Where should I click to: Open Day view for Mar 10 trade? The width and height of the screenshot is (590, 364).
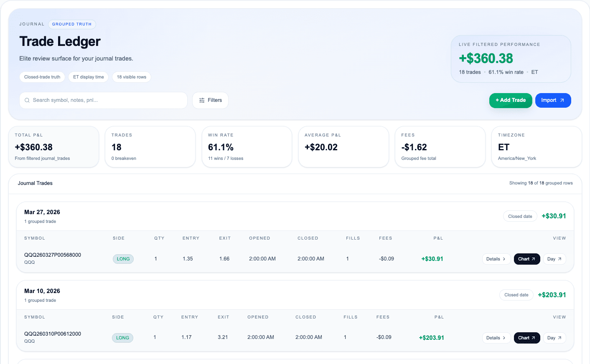554,338
